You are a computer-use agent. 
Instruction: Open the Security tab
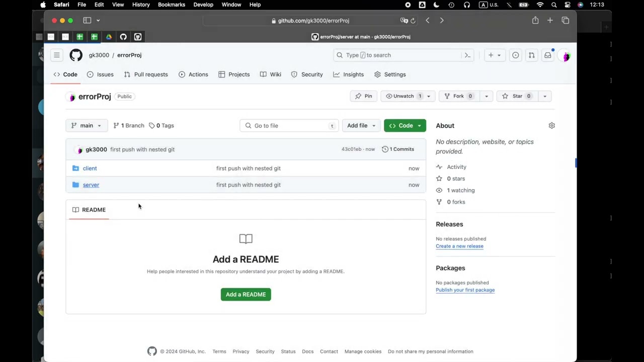tap(307, 74)
